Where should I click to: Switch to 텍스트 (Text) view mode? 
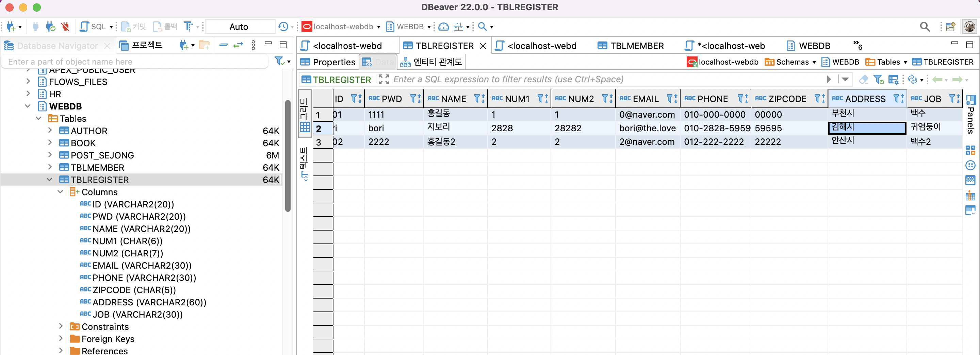pyautogui.click(x=304, y=164)
